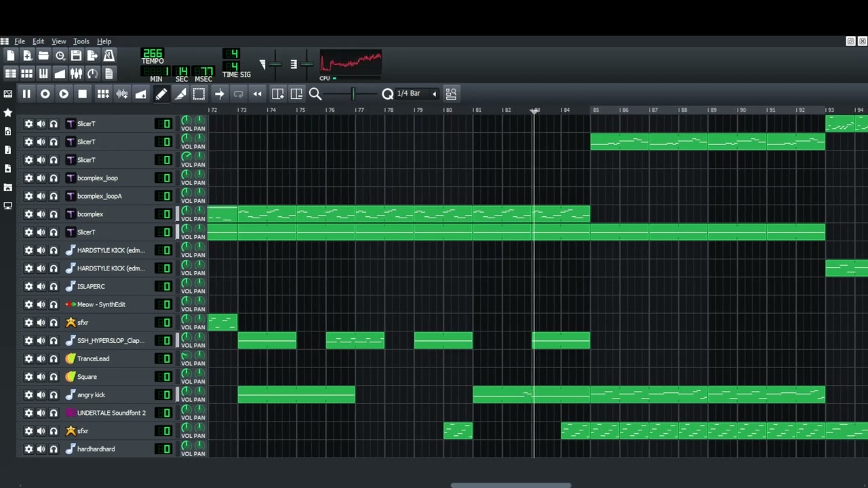Click the playback-stop behavior rewind button
Screen dimensions: 868x488
pos(257,94)
